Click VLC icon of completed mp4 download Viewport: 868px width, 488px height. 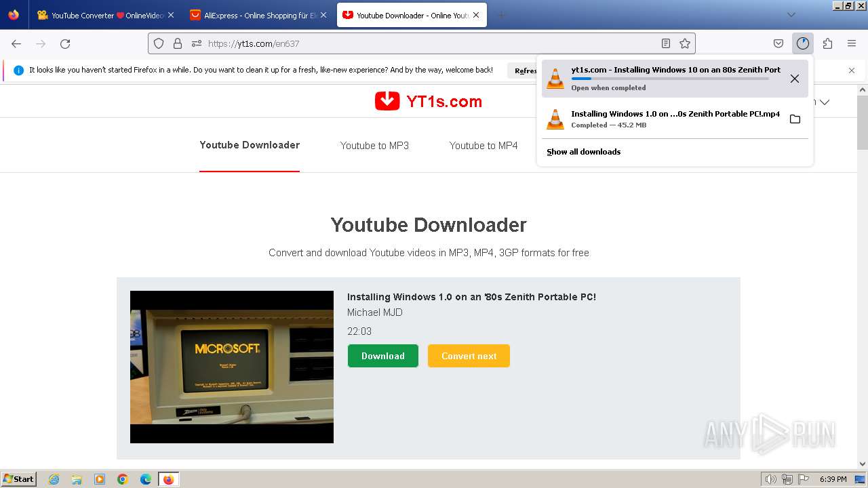click(555, 119)
